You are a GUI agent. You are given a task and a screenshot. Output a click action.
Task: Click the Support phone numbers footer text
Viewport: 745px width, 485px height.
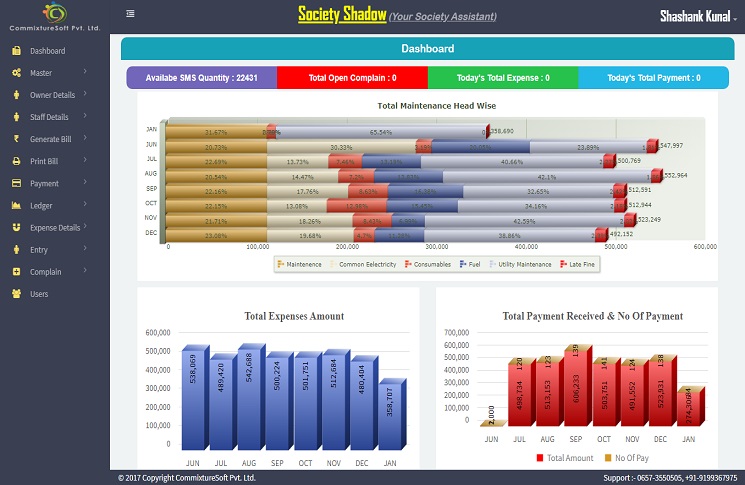[x=670, y=478]
